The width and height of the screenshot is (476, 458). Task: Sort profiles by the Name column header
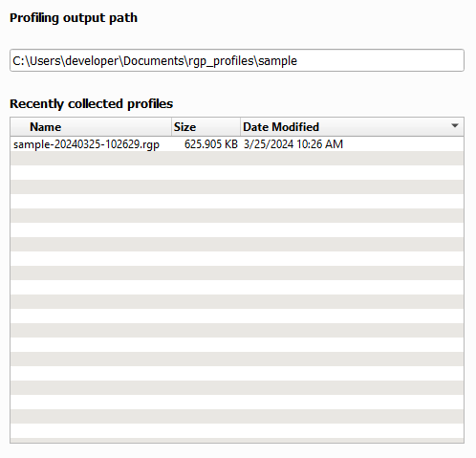click(x=91, y=127)
